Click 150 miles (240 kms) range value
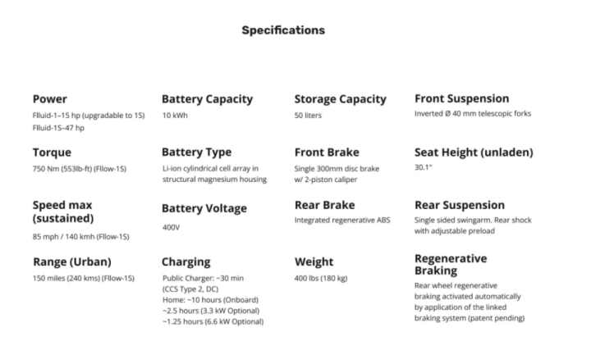 pyautogui.click(x=83, y=278)
